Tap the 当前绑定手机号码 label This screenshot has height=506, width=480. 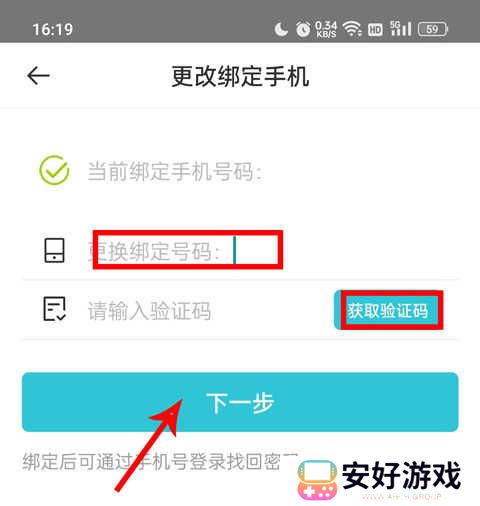(174, 172)
